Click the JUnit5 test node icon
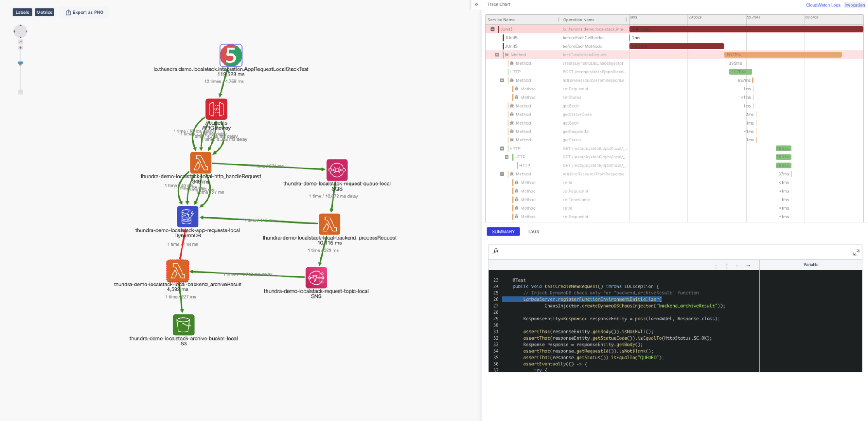This screenshot has width=868, height=421. (x=231, y=56)
